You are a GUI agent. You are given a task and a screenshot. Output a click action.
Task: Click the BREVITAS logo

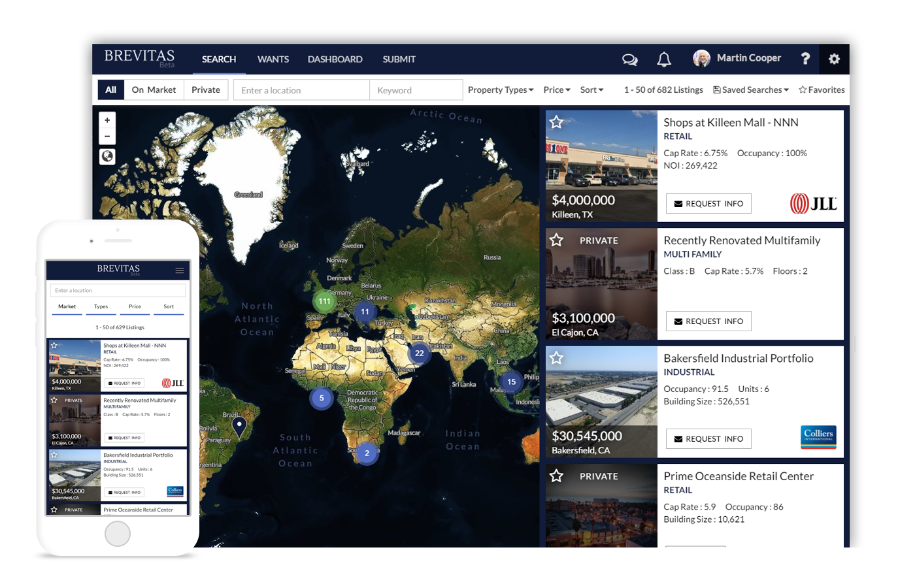tap(139, 57)
